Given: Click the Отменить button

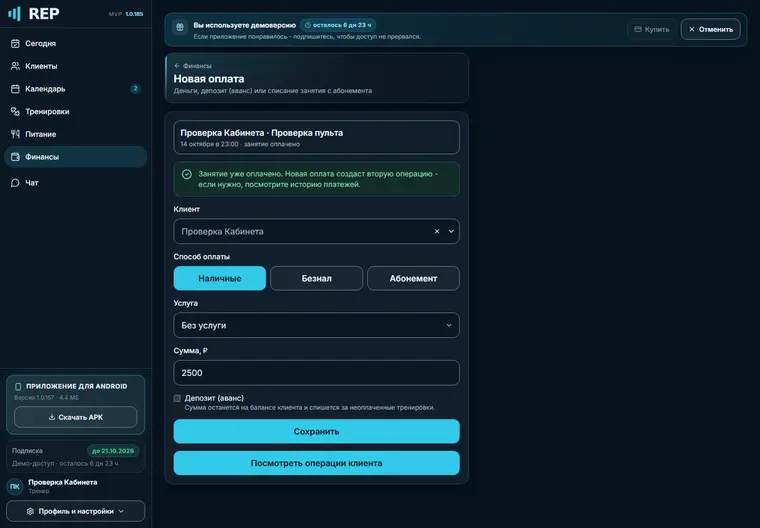Looking at the screenshot, I should (711, 29).
